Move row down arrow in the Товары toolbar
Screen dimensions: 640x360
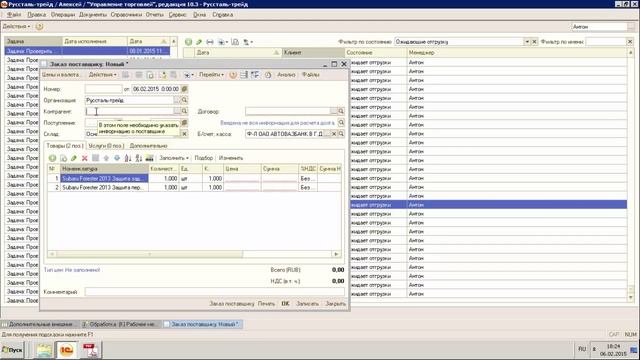(117, 158)
